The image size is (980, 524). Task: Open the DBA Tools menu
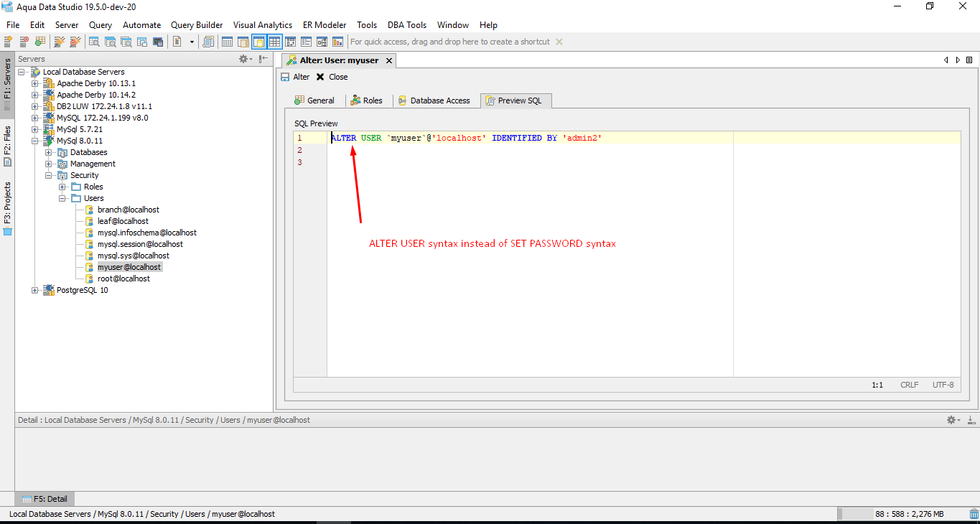point(407,25)
